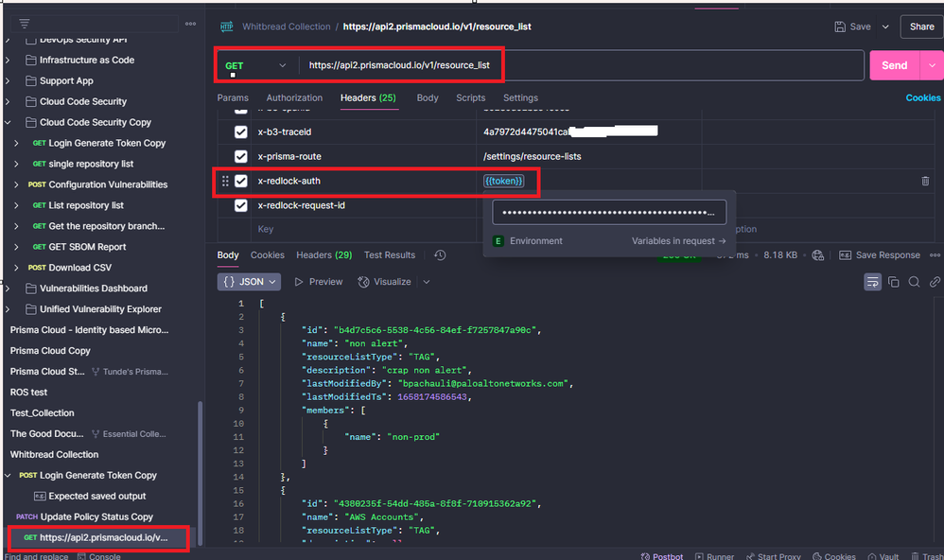Switch to the Authorization tab
Screen dimensions: 944x560
294,97
